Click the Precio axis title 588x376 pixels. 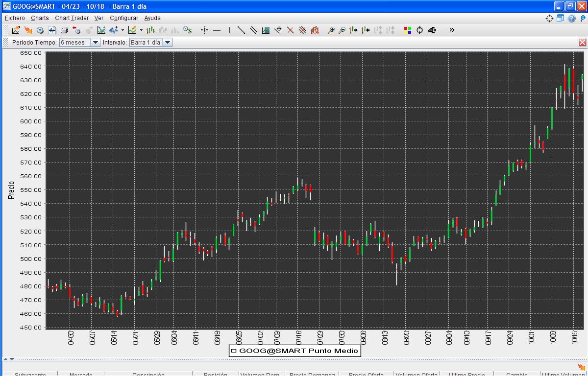coord(11,190)
